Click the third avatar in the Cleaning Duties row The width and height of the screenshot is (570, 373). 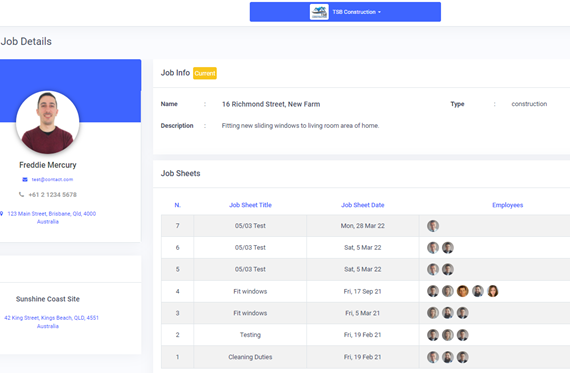tap(463, 357)
